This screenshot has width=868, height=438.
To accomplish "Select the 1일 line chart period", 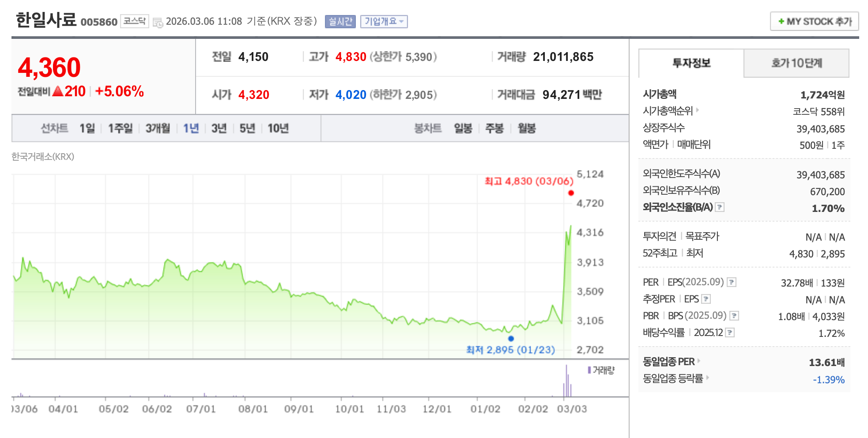I will tap(87, 128).
